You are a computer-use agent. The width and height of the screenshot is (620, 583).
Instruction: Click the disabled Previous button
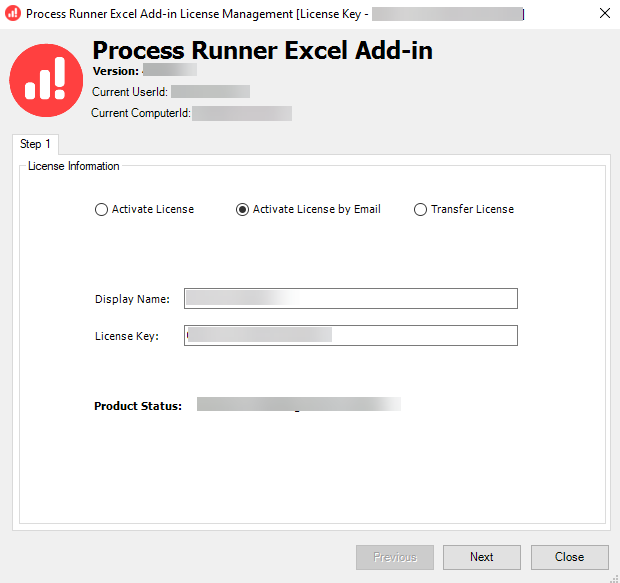point(394,557)
